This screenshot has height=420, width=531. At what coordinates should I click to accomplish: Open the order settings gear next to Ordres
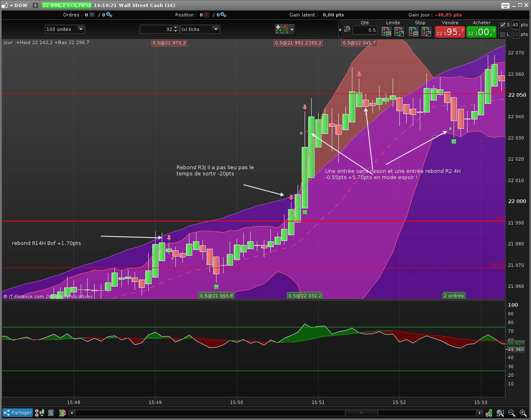(x=109, y=15)
